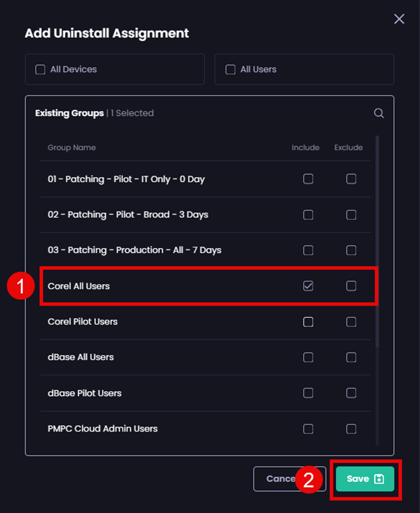This screenshot has height=513, width=420.
Task: Uncheck Include for Corel All Users
Action: [x=308, y=286]
